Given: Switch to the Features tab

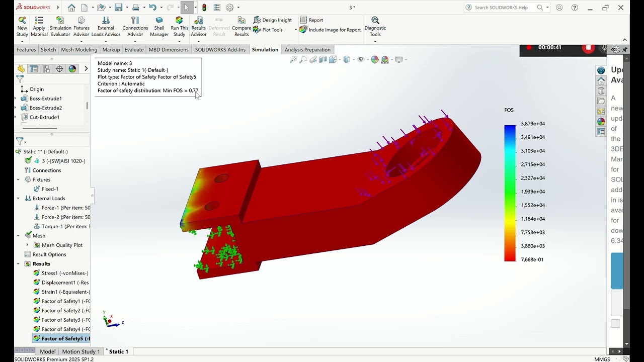Looking at the screenshot, I should pyautogui.click(x=26, y=50).
